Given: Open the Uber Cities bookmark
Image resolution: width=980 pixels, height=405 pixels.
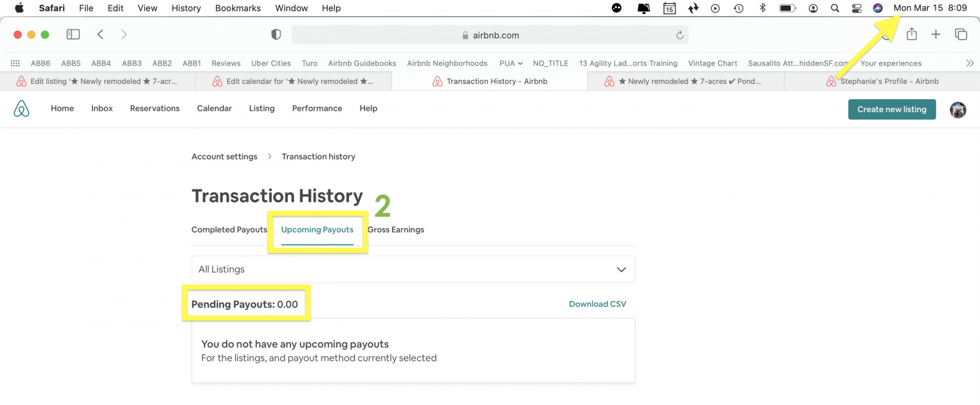Looking at the screenshot, I should pyautogui.click(x=271, y=63).
